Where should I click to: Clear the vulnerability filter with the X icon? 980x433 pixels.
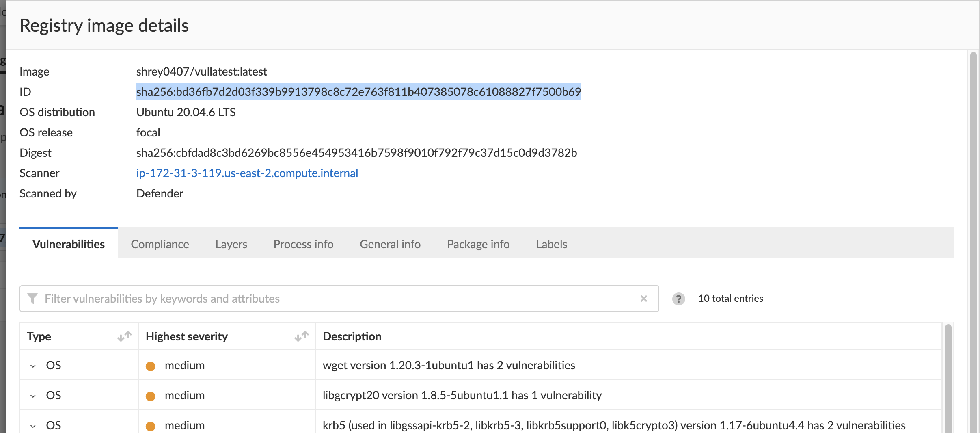pyautogui.click(x=644, y=299)
